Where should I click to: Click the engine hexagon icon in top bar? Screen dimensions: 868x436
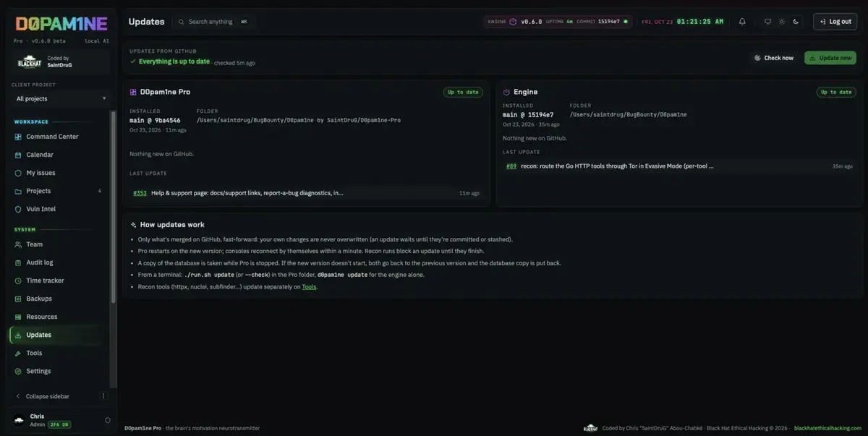(513, 22)
